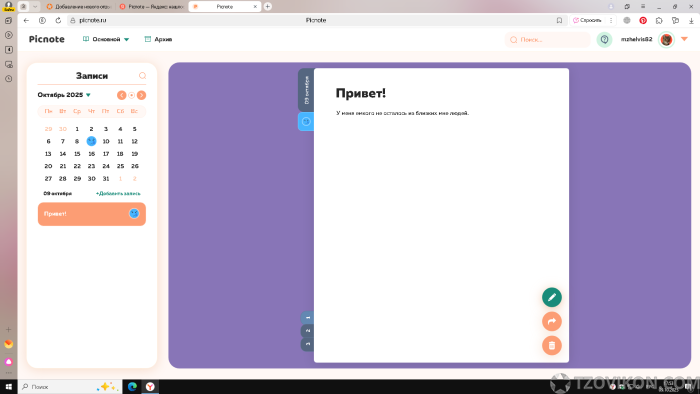Go to next month in the calendar

pos(142,95)
